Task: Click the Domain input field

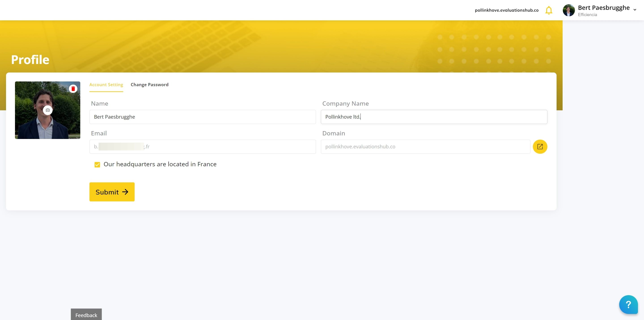Action: (x=426, y=147)
